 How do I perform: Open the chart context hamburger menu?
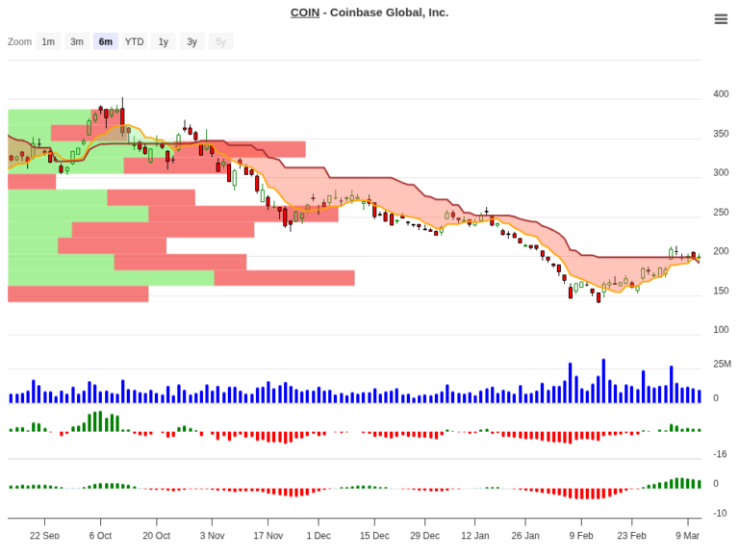point(721,19)
